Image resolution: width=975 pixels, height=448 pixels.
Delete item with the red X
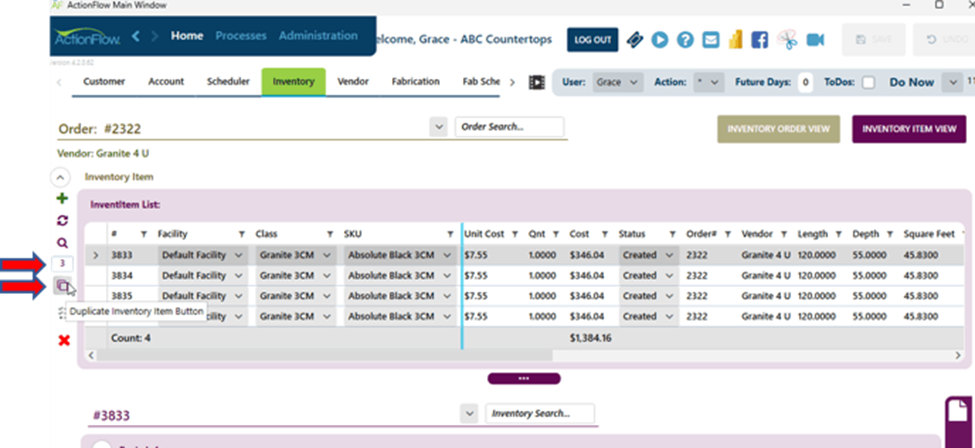coord(63,340)
